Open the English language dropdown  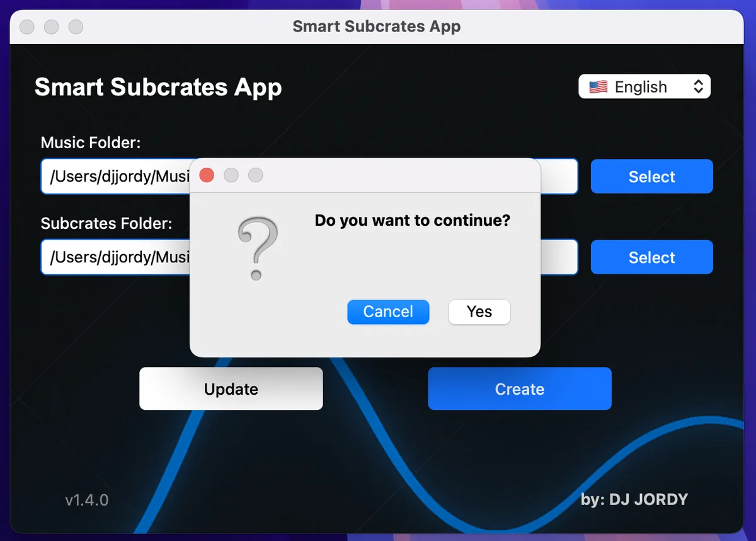point(644,86)
